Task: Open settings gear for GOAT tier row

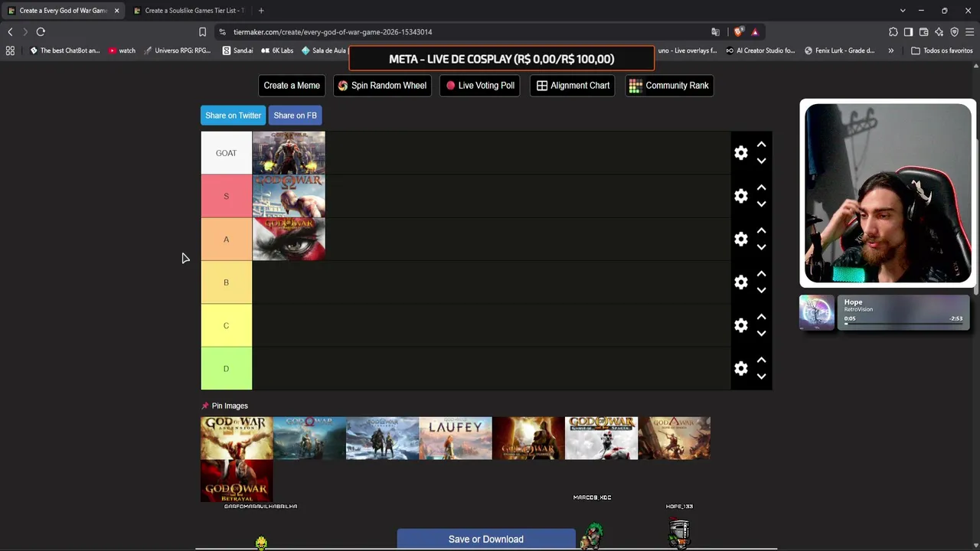Action: coord(741,153)
